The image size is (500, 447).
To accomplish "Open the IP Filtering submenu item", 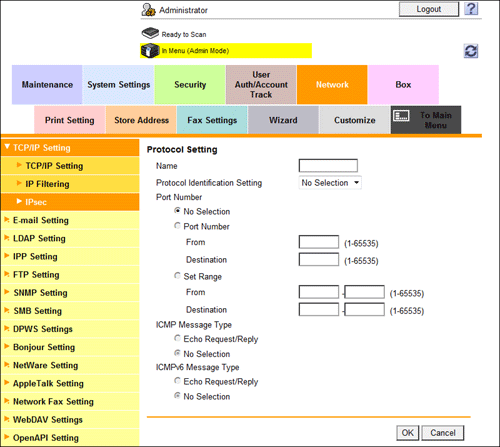I will [70, 184].
